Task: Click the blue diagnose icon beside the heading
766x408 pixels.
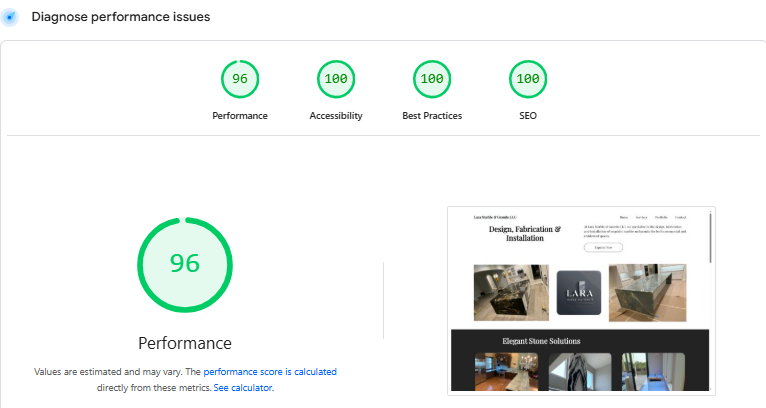Action: (x=11, y=17)
